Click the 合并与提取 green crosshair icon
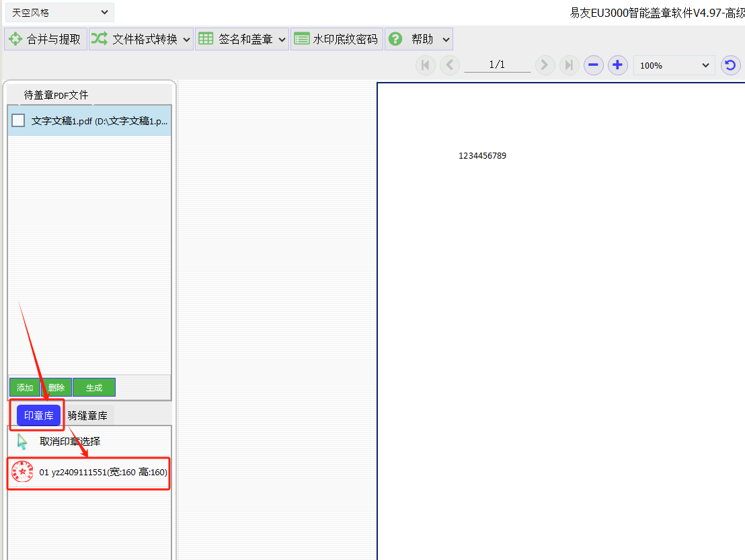 click(x=15, y=39)
